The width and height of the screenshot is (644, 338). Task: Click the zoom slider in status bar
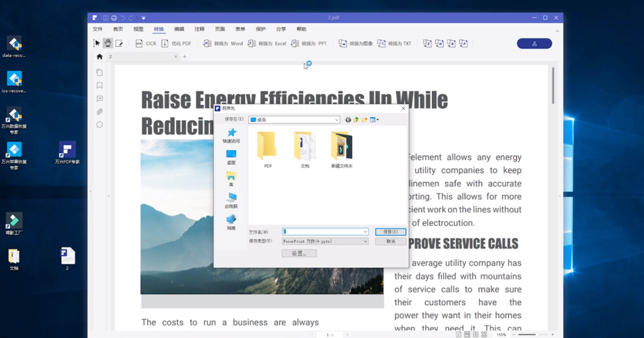533,334
